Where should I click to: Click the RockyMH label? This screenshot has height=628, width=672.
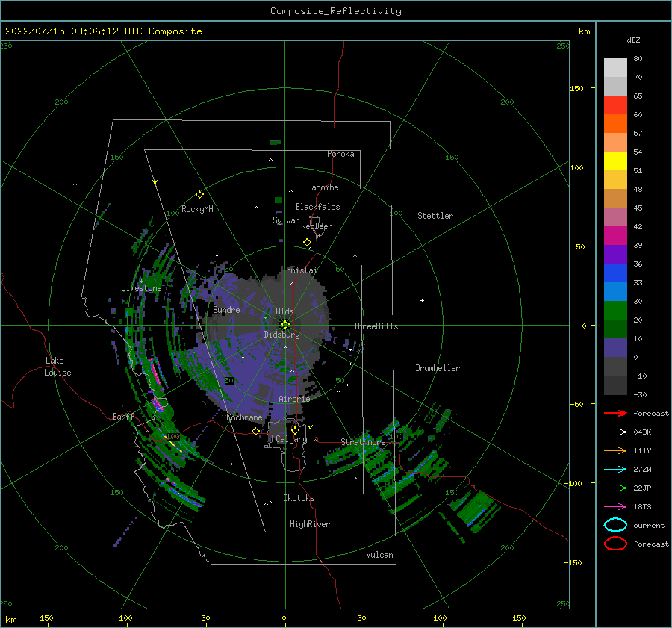pyautogui.click(x=197, y=209)
